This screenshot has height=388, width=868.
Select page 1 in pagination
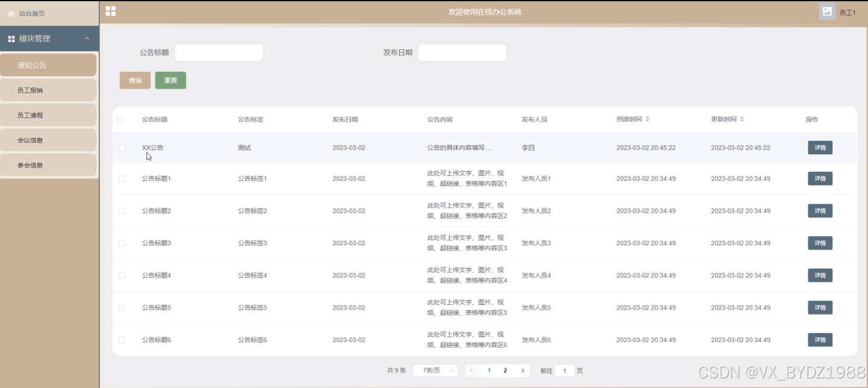point(489,371)
